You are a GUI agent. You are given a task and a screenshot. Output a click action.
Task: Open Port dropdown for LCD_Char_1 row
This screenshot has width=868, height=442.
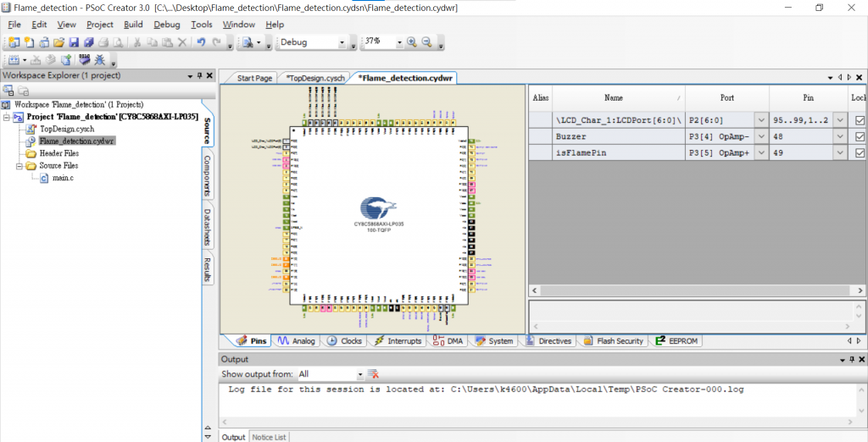coord(761,120)
